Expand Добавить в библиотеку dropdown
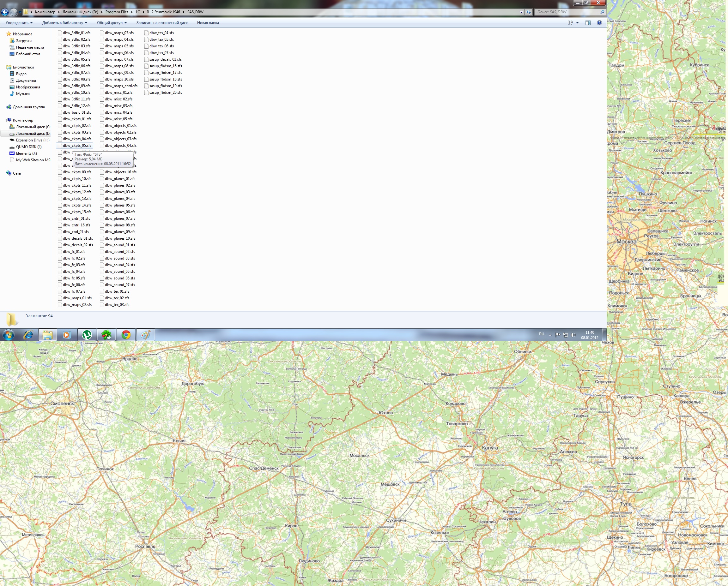 click(64, 23)
